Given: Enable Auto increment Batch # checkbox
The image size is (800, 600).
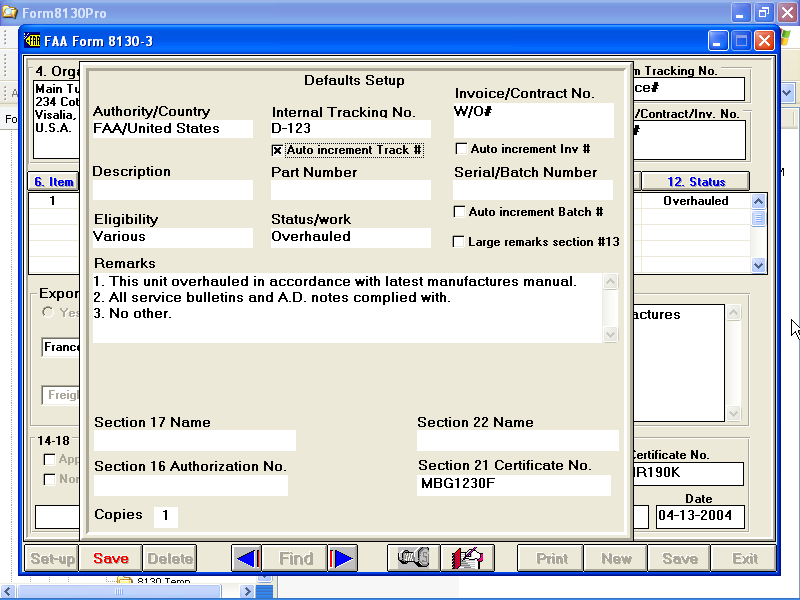Looking at the screenshot, I should point(459,212).
